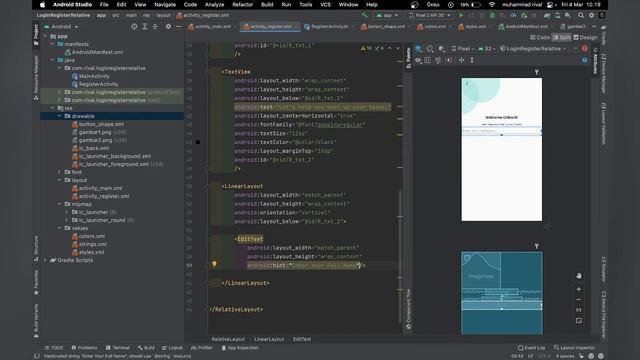Click the Orientation for Preview icon
Screen dimensions: 640x360
pyautogui.click(x=430, y=49)
